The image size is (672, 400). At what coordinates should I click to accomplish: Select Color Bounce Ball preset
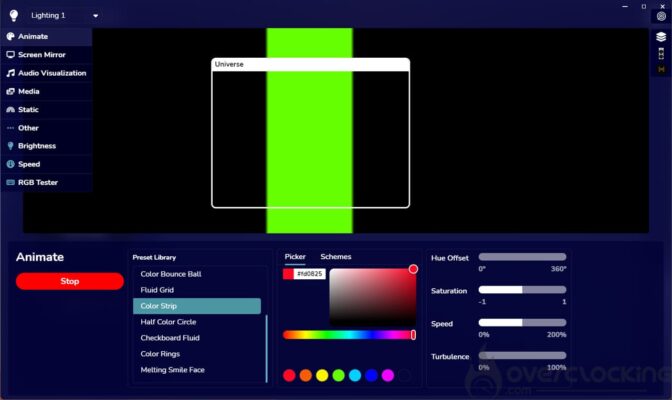point(197,274)
